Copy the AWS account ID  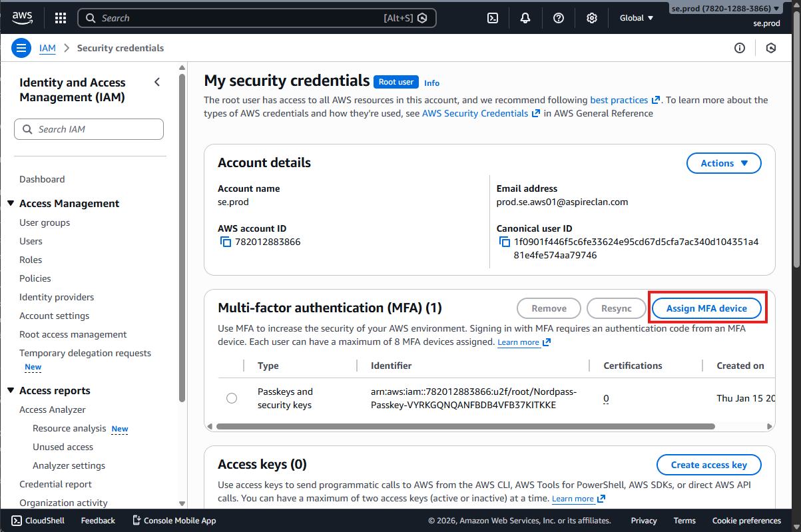[226, 242]
